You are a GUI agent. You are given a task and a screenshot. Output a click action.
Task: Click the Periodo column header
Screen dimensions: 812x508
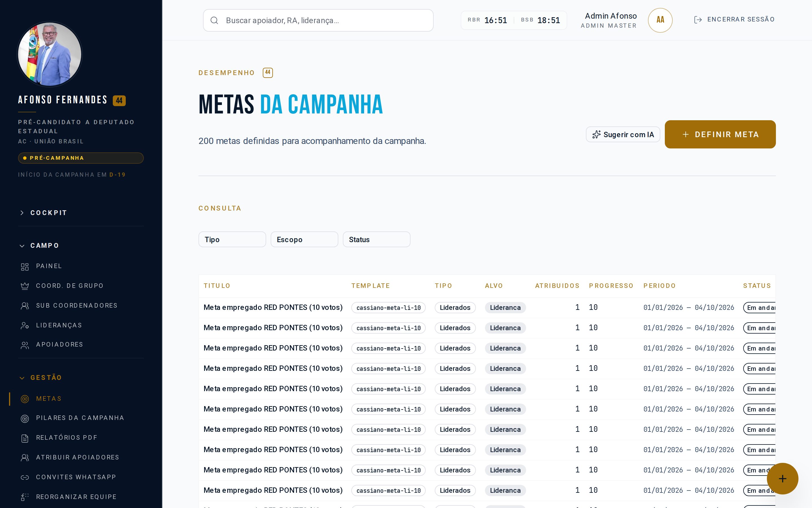coord(659,286)
